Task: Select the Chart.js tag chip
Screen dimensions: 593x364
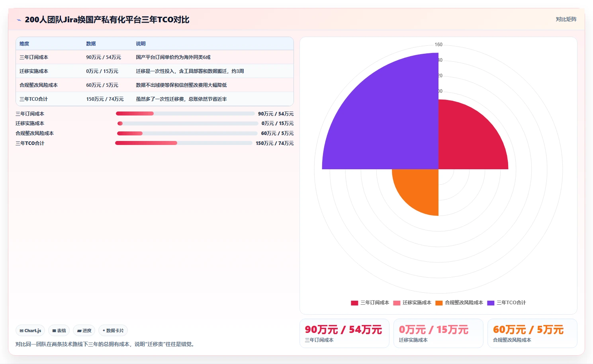Action: 30,331
